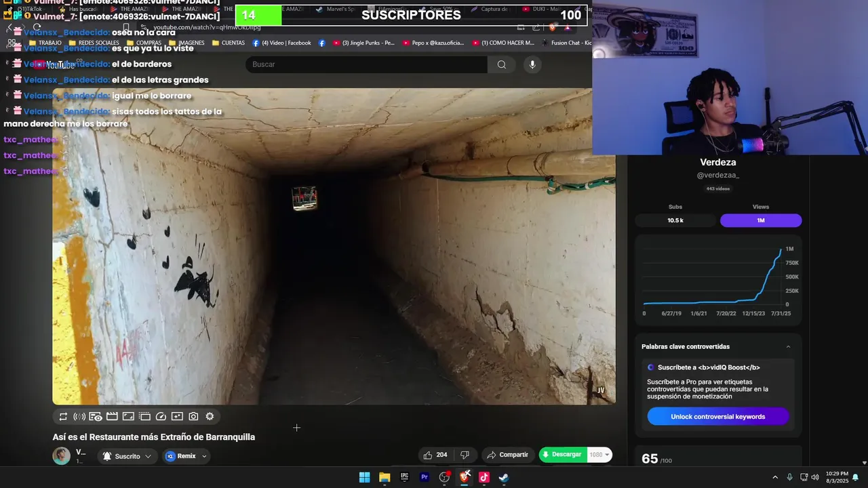This screenshot has height=488, width=868.
Task: Click the dashed window pop-up player icon
Action: (x=144, y=417)
